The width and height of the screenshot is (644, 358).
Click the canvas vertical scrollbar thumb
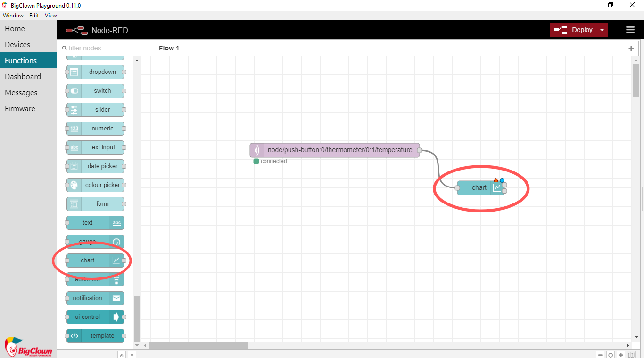tap(636, 80)
